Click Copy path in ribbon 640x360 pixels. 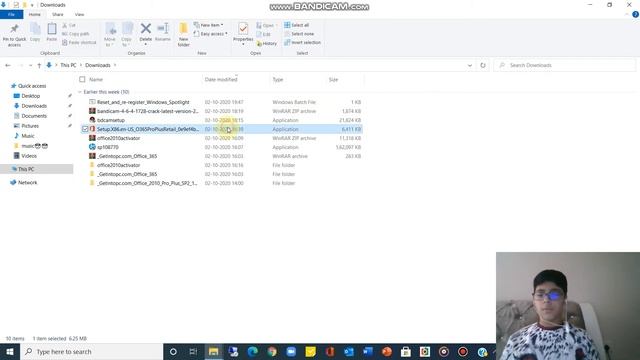(x=76, y=34)
